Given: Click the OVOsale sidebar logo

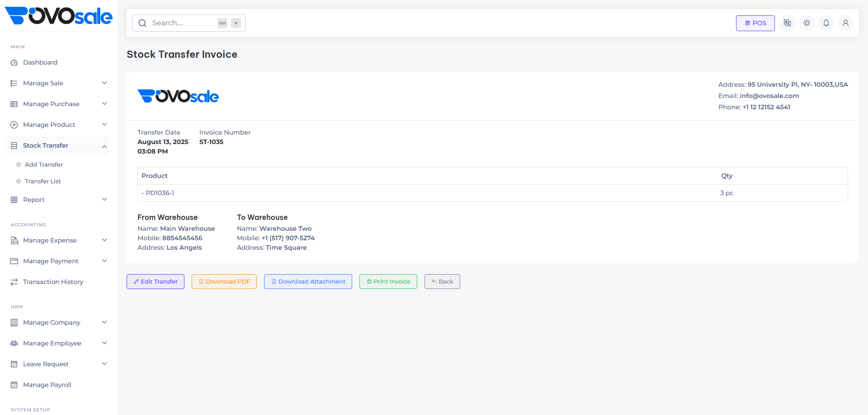Looking at the screenshot, I should 58,16.
